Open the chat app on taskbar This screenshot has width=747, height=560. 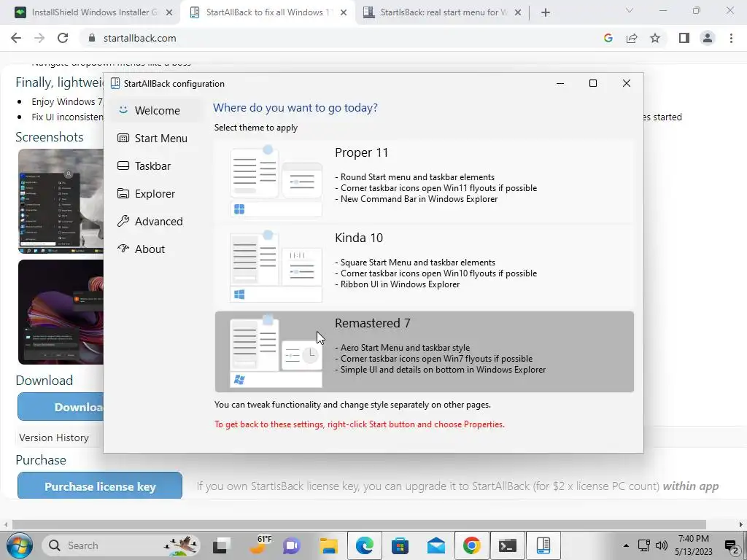(x=292, y=545)
